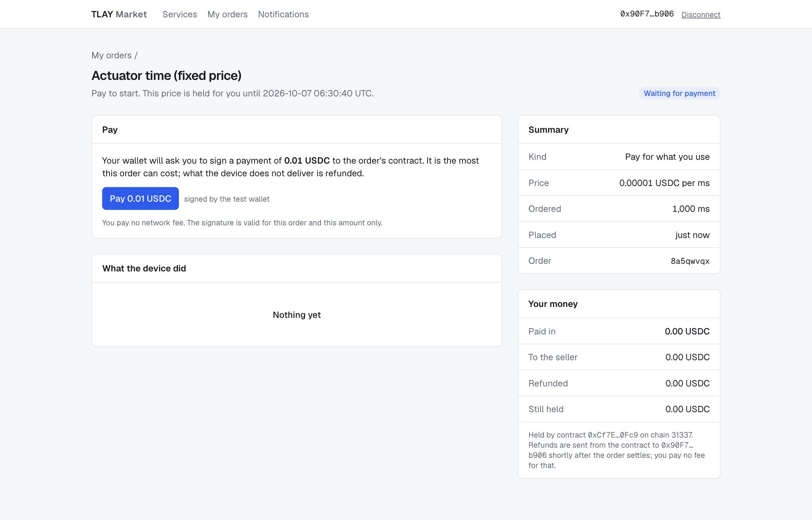Select the order ID 8a5qwvqx

(690, 261)
